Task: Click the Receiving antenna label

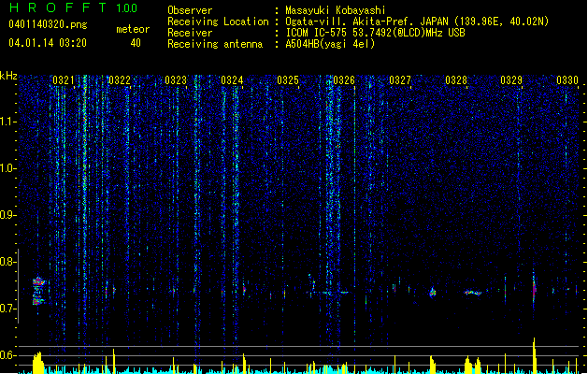Action: tap(215, 44)
